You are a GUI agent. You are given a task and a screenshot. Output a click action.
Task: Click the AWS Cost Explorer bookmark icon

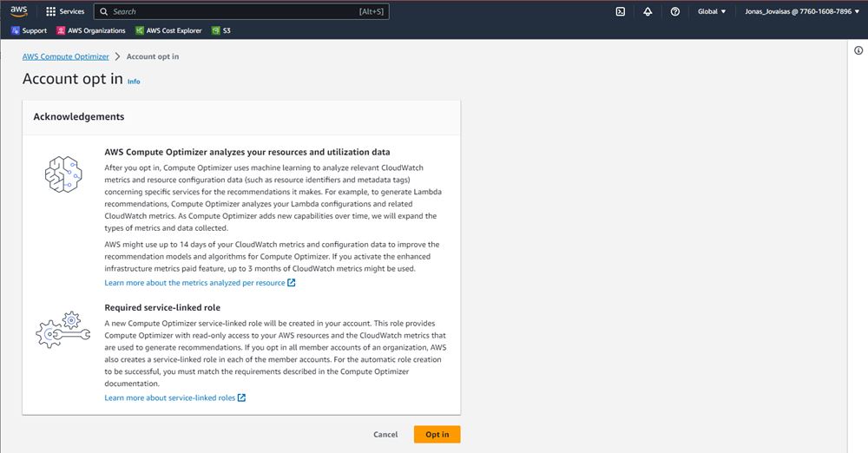[x=140, y=30]
